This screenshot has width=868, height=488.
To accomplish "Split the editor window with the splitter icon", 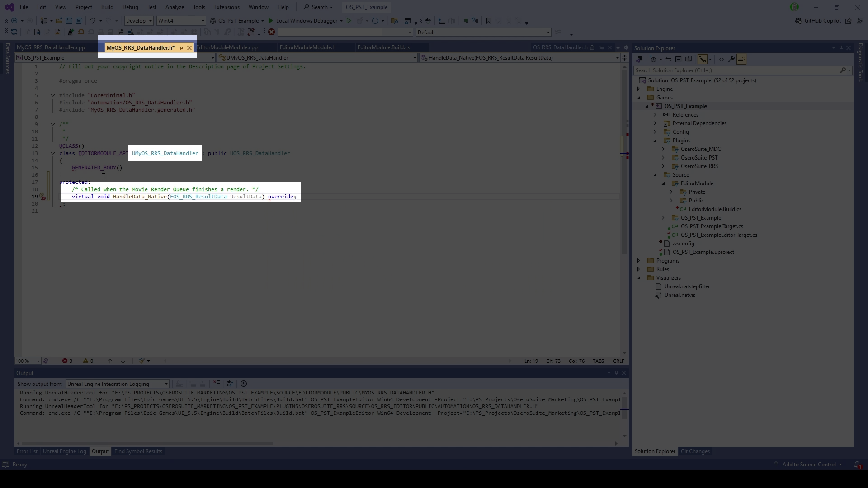I will (624, 57).
